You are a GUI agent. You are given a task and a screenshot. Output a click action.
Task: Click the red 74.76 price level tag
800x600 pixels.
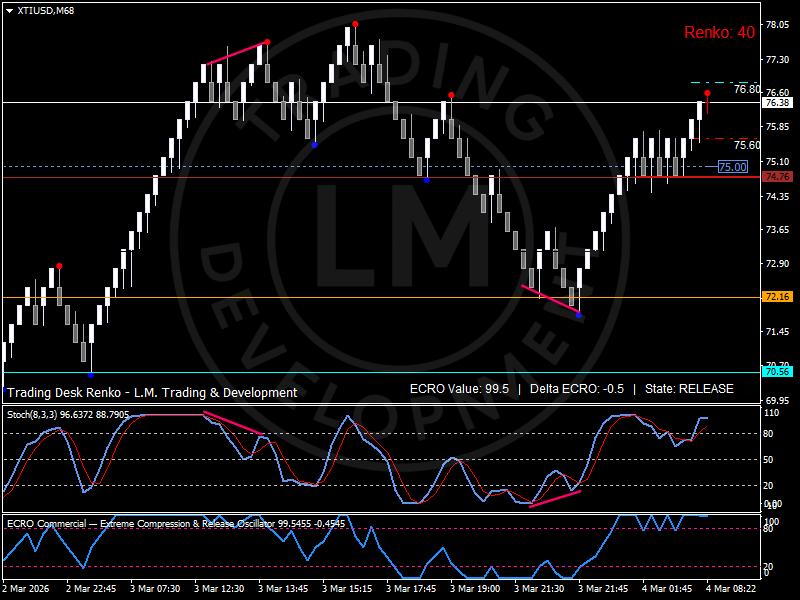tap(777, 177)
